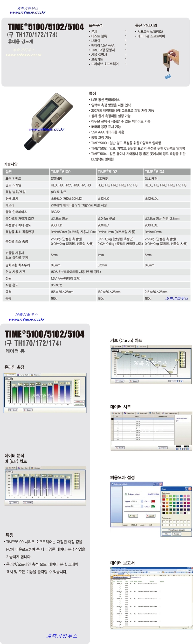This screenshot has height=644, width=193.
Task: Open Curve Chart tab in Bar chart analysis window
Action: [23, 468]
